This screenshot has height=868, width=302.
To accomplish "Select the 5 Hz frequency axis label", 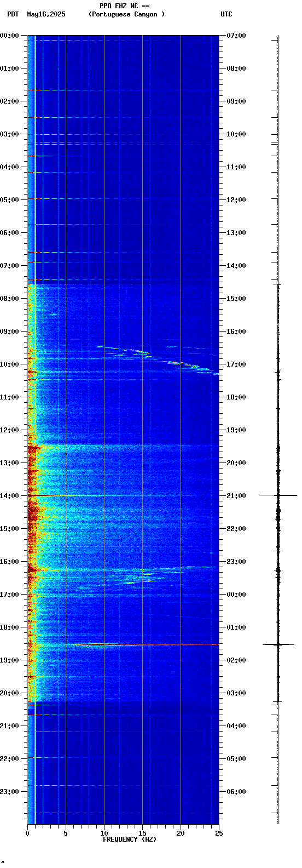I will (x=66, y=833).
